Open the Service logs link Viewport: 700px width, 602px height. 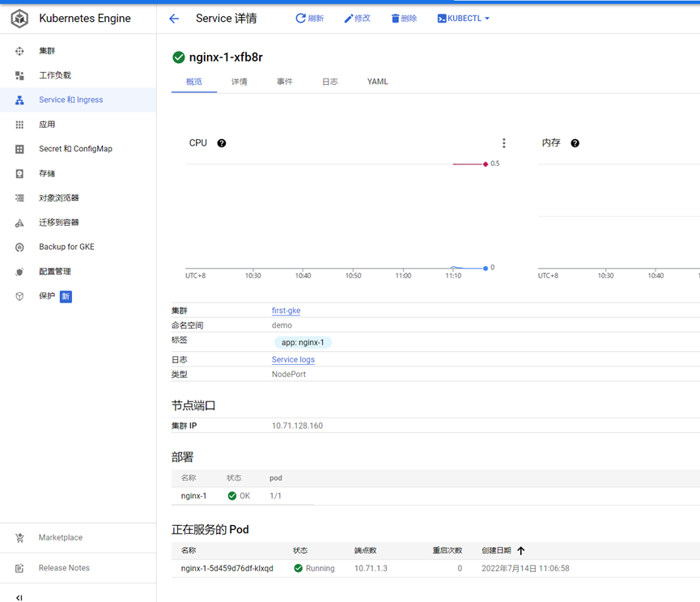pyautogui.click(x=293, y=360)
